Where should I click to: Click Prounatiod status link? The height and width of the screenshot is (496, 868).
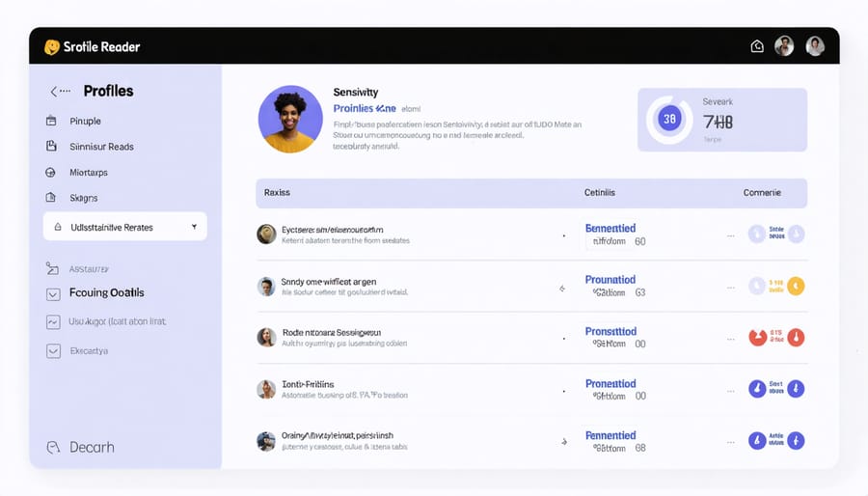coord(610,280)
